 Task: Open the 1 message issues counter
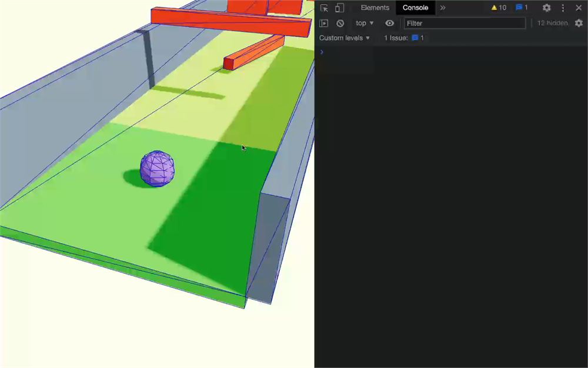pyautogui.click(x=522, y=8)
